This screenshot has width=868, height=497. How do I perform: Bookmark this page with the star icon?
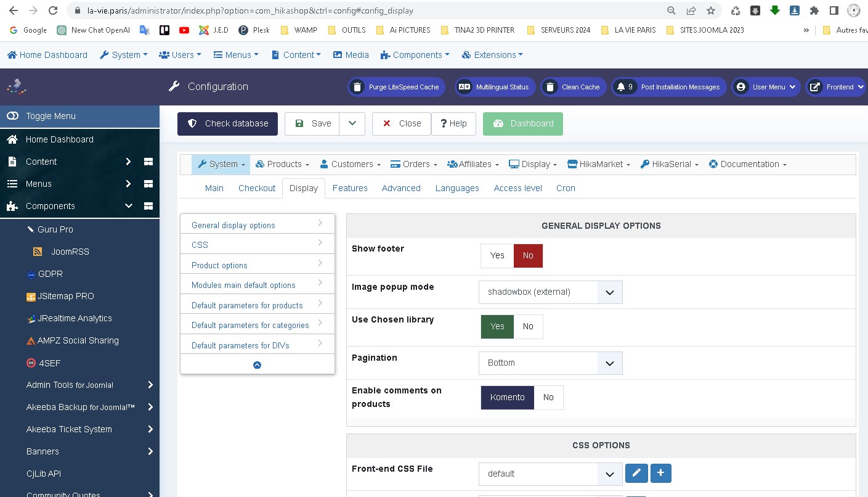[x=711, y=10]
